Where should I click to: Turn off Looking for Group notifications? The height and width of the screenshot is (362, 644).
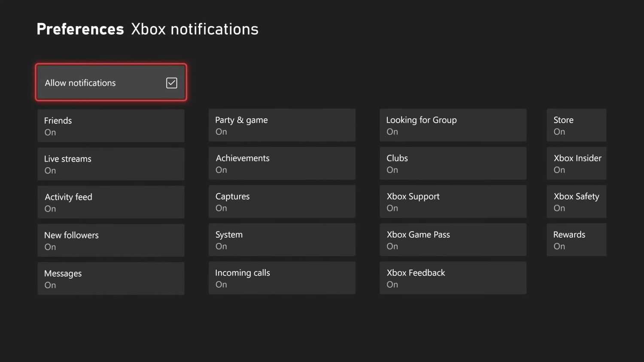coord(453,125)
